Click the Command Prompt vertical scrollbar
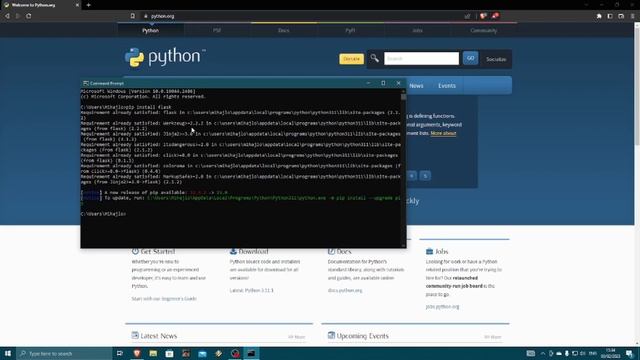This screenshot has width=640, height=360. click(x=403, y=168)
